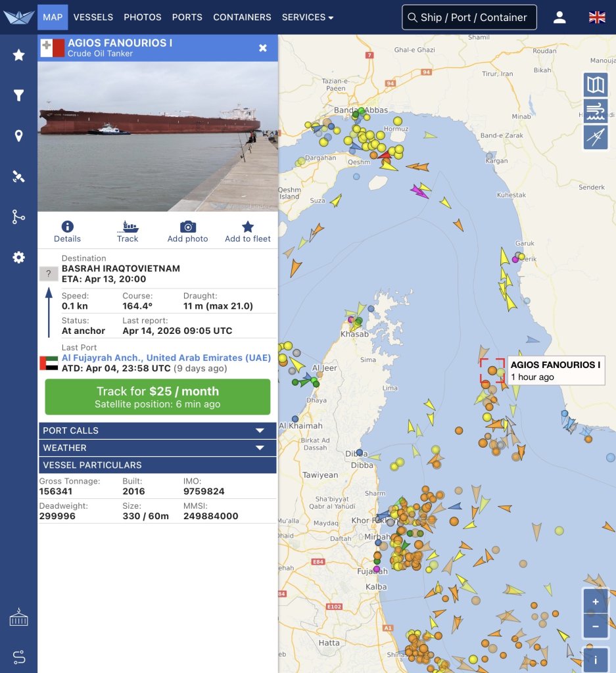Viewport: 616px width, 673px height.
Task: Click the favorites star in left sidebar
Action: pos(18,55)
